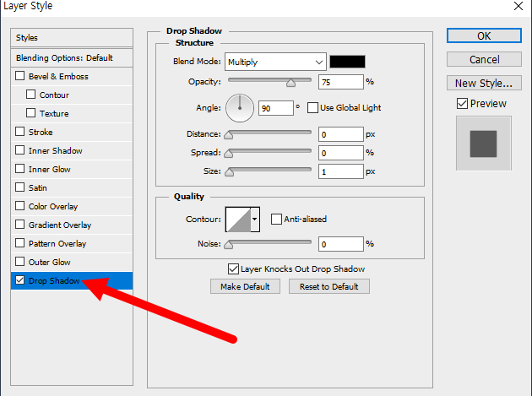Check the Satin effect box
Viewport: 532px width, 396px height.
click(20, 187)
